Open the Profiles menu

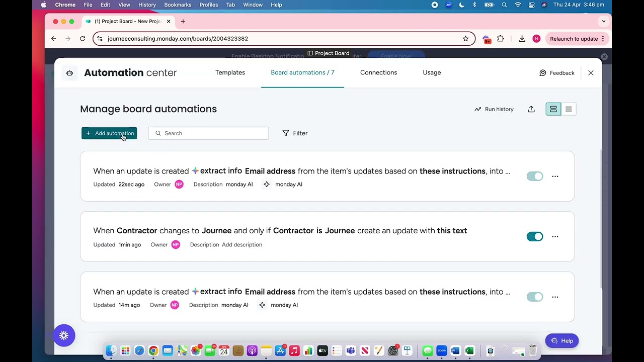209,5
